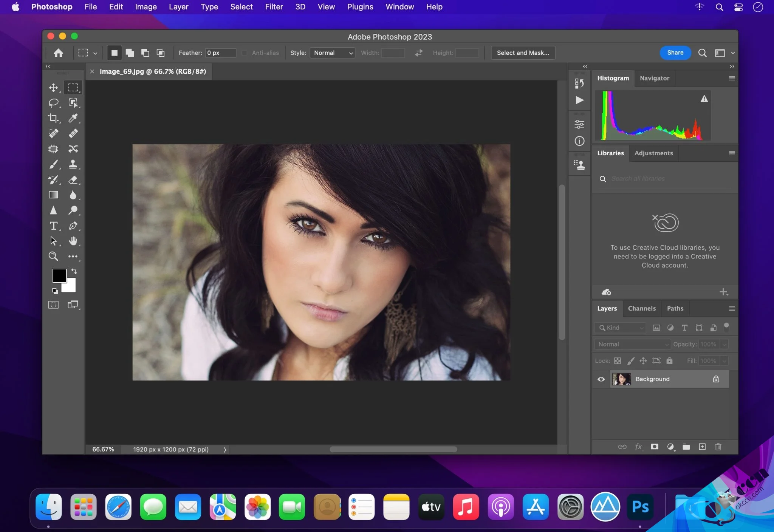Open the marquee tool preset picker arrow

tap(95, 53)
